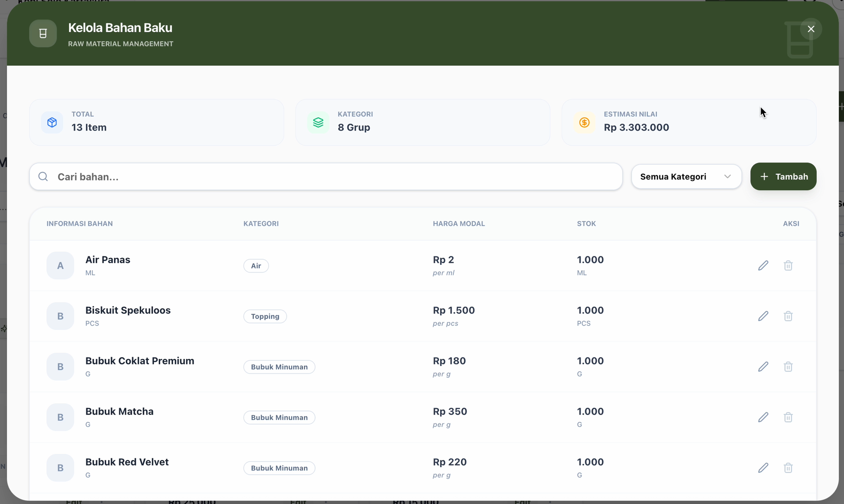Trash the Bubuk Red Velvet item

(788, 468)
